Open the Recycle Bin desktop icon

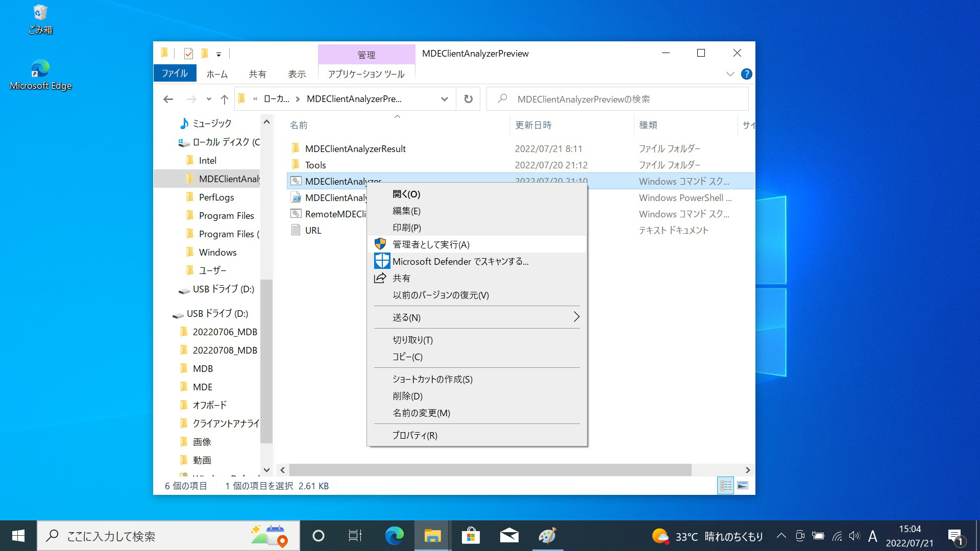pos(40,19)
